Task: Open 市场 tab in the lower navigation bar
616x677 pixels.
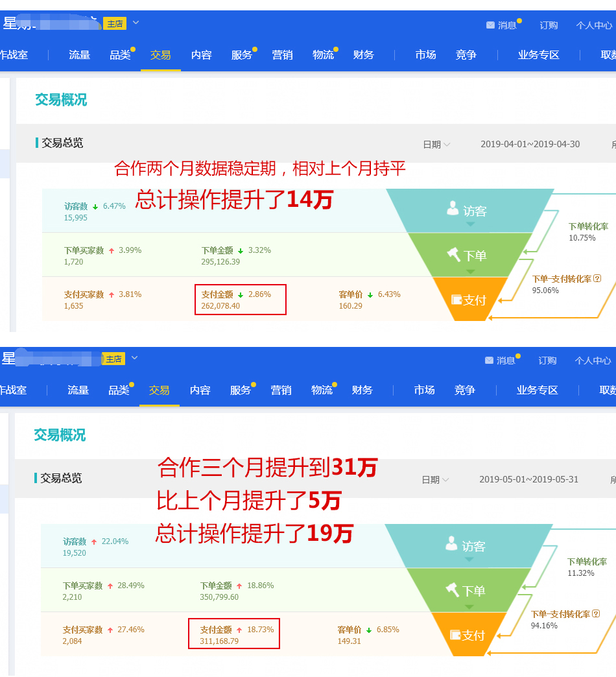Action: (x=424, y=390)
